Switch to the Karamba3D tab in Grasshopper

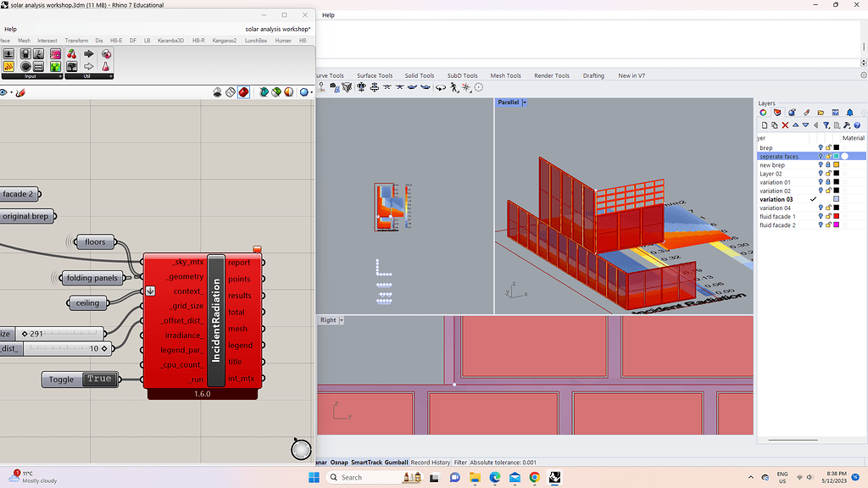[170, 41]
